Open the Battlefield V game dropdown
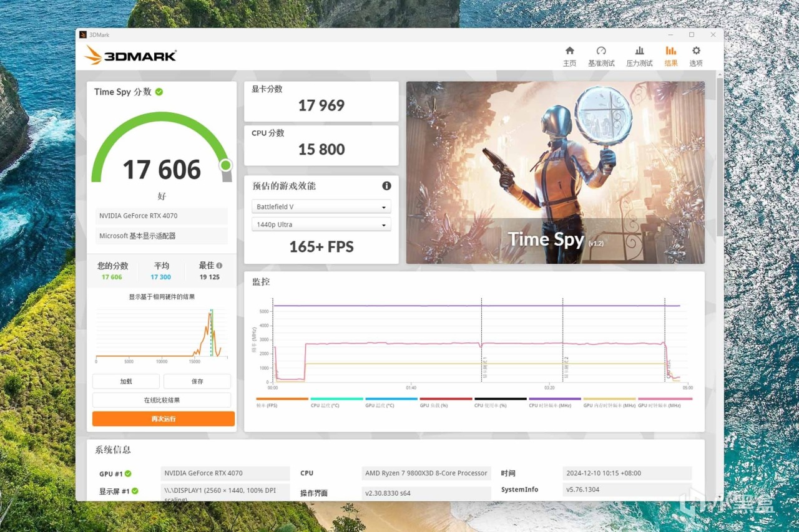Image resolution: width=799 pixels, height=532 pixels. click(x=321, y=207)
